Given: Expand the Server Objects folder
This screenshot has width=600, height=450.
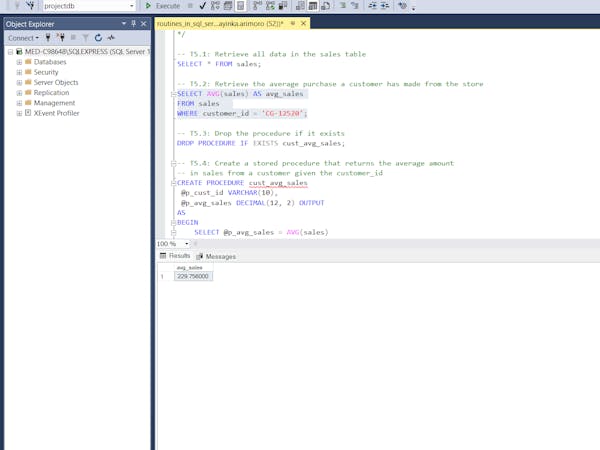Looking at the screenshot, I should click(19, 83).
